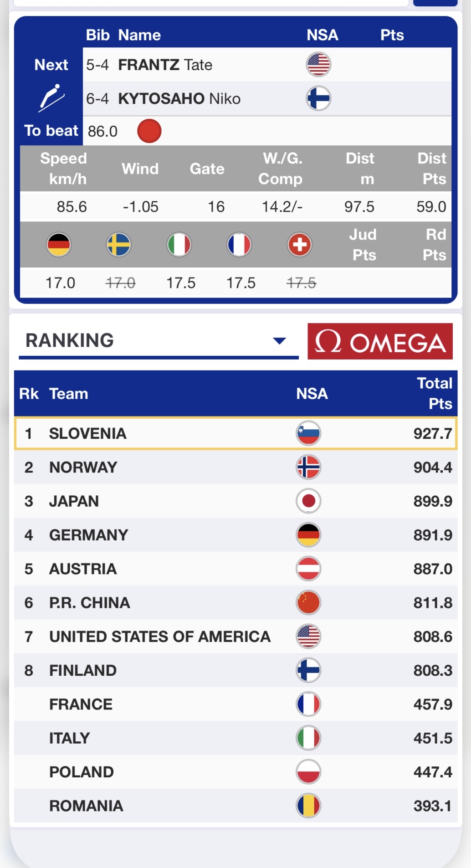471x868 pixels.
Task: Click the French judge flag icon
Action: 239,245
